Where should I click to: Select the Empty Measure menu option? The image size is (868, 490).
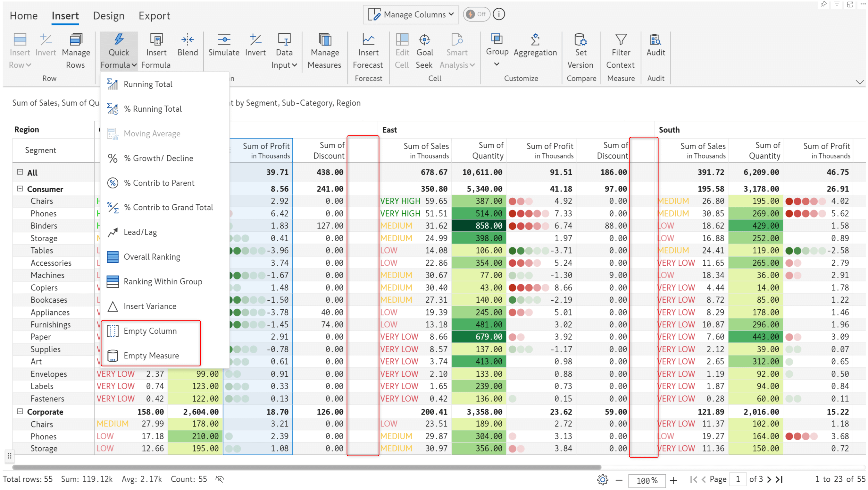point(151,356)
